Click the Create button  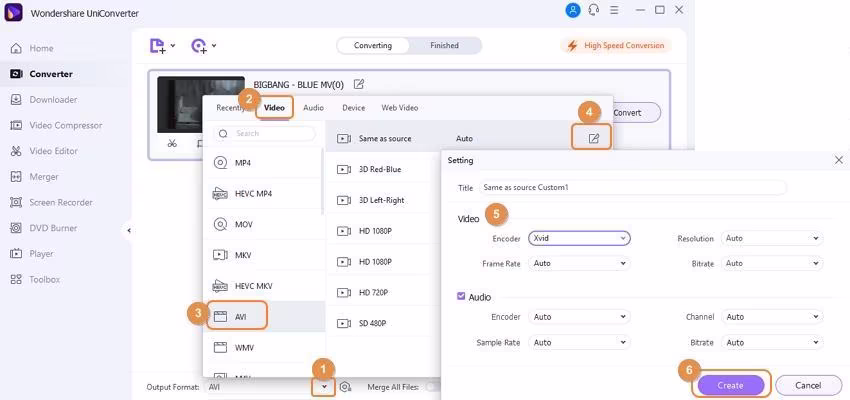tap(730, 385)
